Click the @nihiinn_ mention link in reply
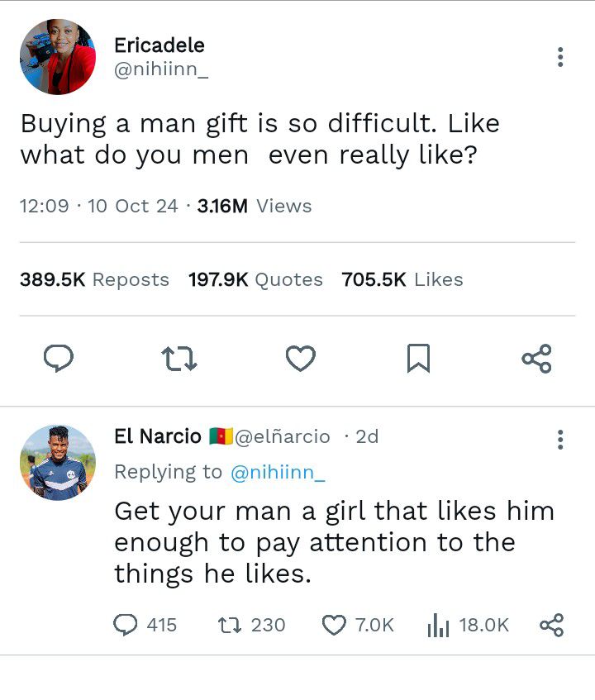This screenshot has width=595, height=700. [278, 473]
